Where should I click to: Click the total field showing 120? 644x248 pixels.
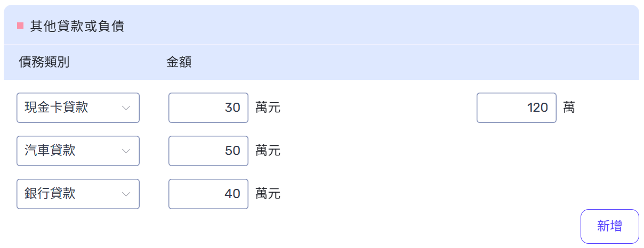[516, 108]
